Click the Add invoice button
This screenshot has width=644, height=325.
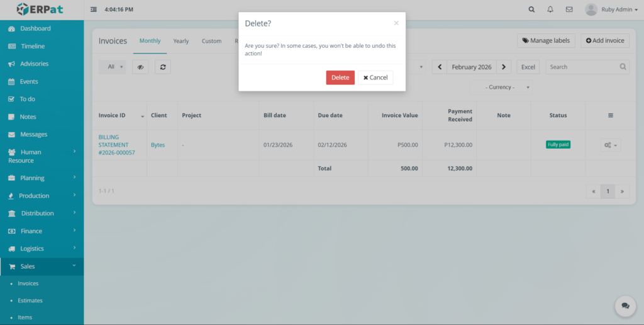[605, 41]
